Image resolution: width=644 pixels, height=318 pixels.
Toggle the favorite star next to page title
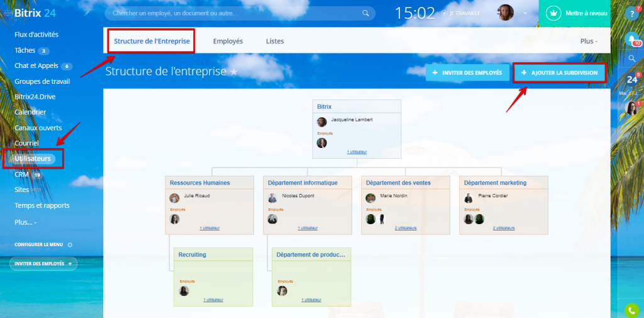pyautogui.click(x=234, y=72)
